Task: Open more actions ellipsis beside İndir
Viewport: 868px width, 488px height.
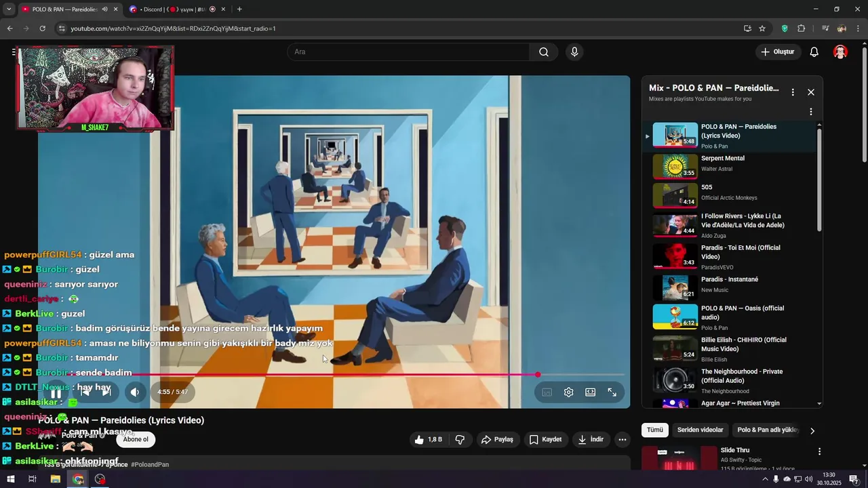Action: [x=623, y=440]
